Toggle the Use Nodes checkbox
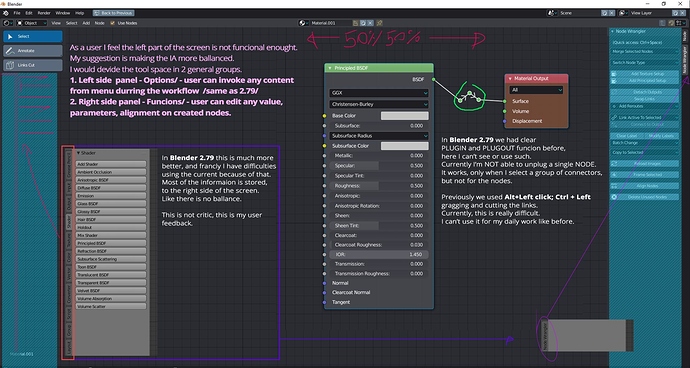 point(112,23)
